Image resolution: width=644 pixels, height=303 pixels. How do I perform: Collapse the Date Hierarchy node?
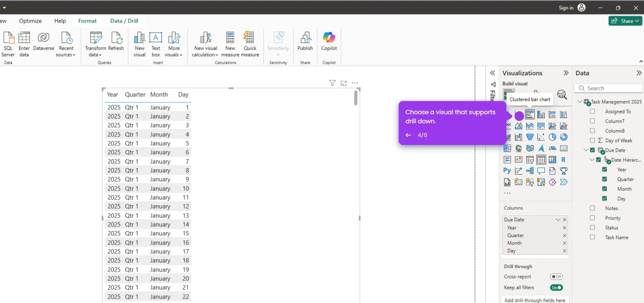coord(592,159)
